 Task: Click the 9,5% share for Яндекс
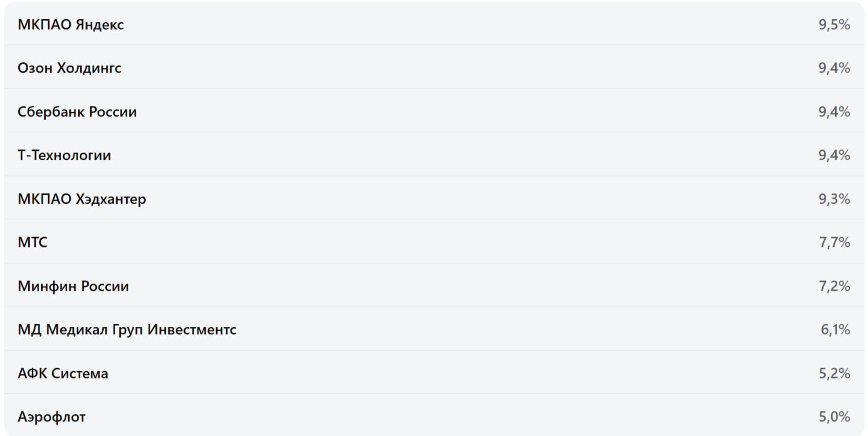[x=834, y=25]
